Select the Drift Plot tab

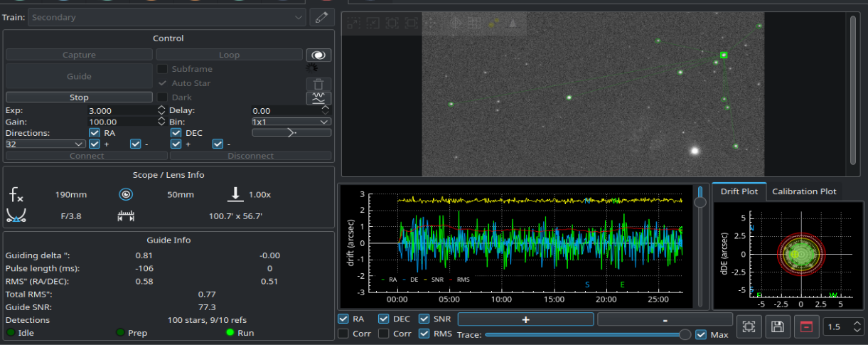(x=739, y=191)
